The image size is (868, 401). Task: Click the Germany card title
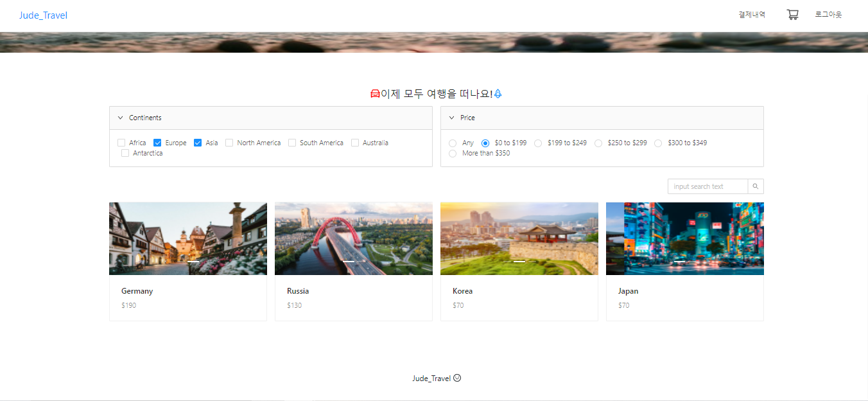tap(137, 291)
